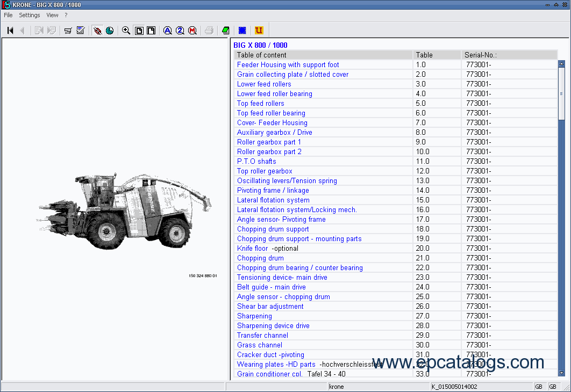Click the BIG X forage harvester image
Image resolution: width=571 pixels, height=392 pixels.
coord(124,210)
